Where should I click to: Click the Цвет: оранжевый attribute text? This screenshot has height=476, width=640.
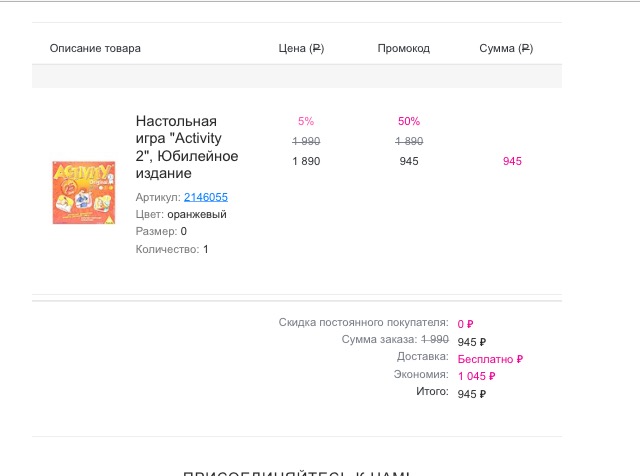click(x=181, y=214)
